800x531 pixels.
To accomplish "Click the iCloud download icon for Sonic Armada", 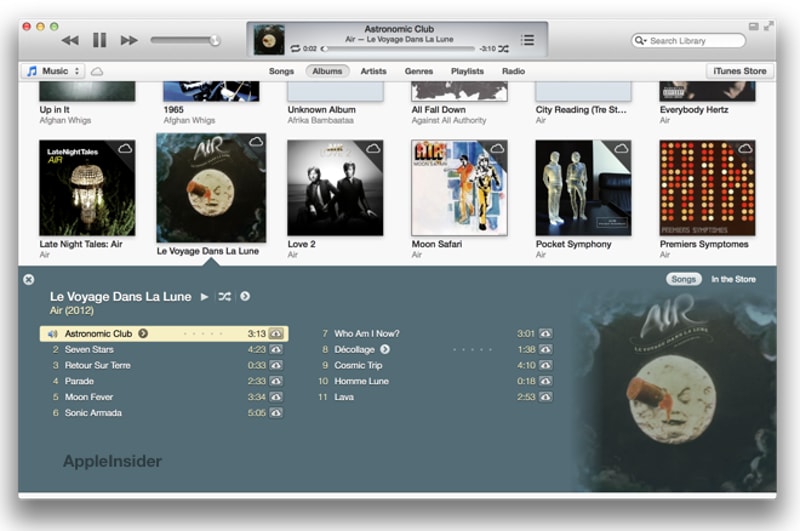I will pyautogui.click(x=276, y=413).
